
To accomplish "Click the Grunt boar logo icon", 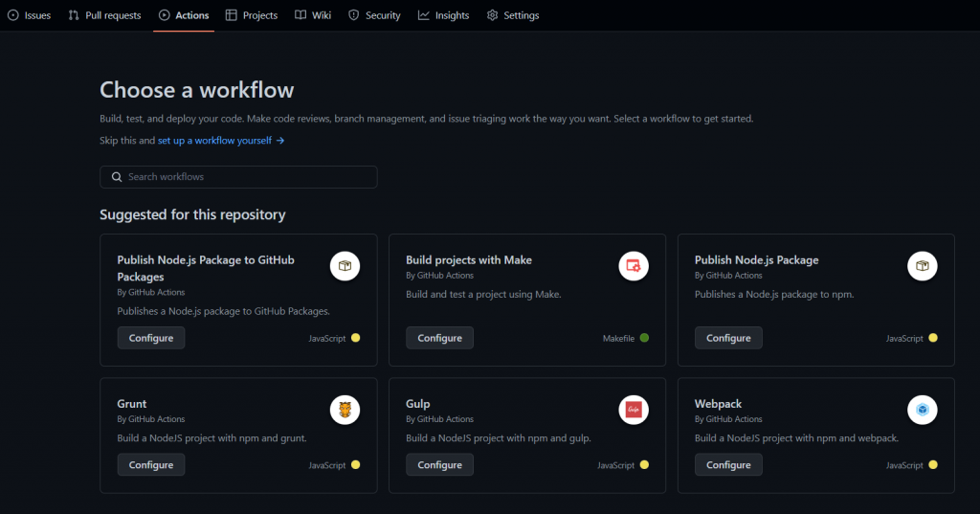I will click(345, 410).
